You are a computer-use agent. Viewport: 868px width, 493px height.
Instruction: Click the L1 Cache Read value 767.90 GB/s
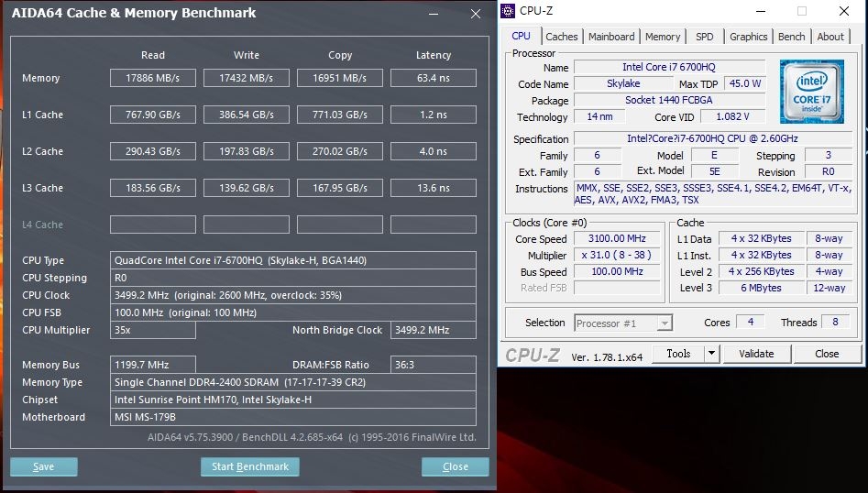tap(153, 115)
